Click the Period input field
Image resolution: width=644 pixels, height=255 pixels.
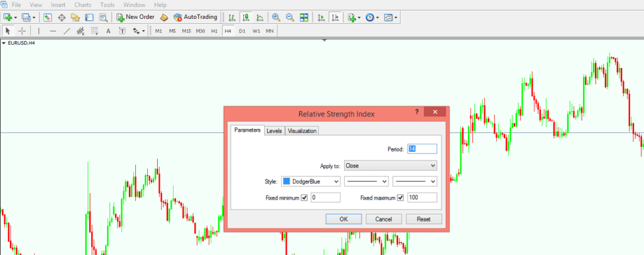coord(421,149)
